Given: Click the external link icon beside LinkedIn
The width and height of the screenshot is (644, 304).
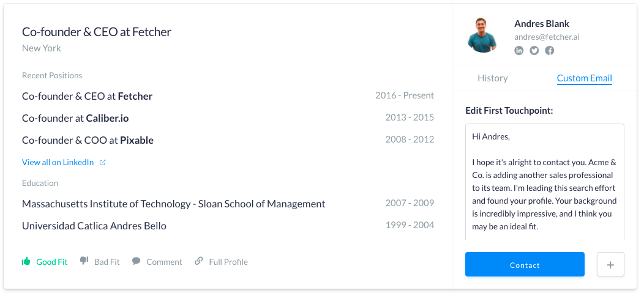Looking at the screenshot, I should [x=103, y=163].
